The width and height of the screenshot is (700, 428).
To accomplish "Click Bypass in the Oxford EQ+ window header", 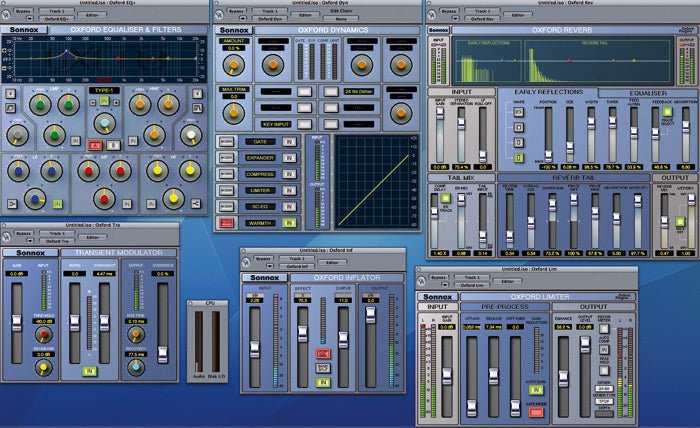I will click(23, 11).
